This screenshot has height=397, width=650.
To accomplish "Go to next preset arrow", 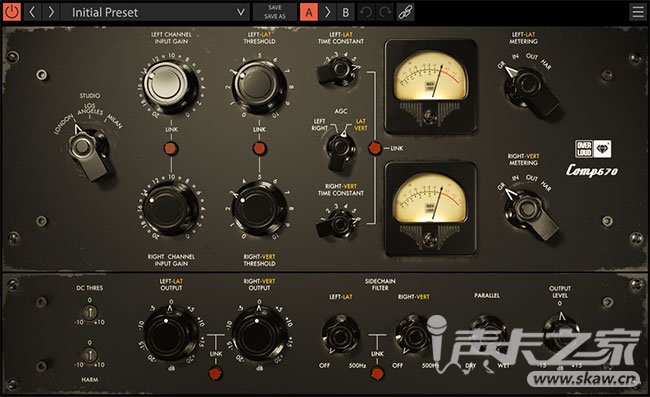I will tap(51, 12).
